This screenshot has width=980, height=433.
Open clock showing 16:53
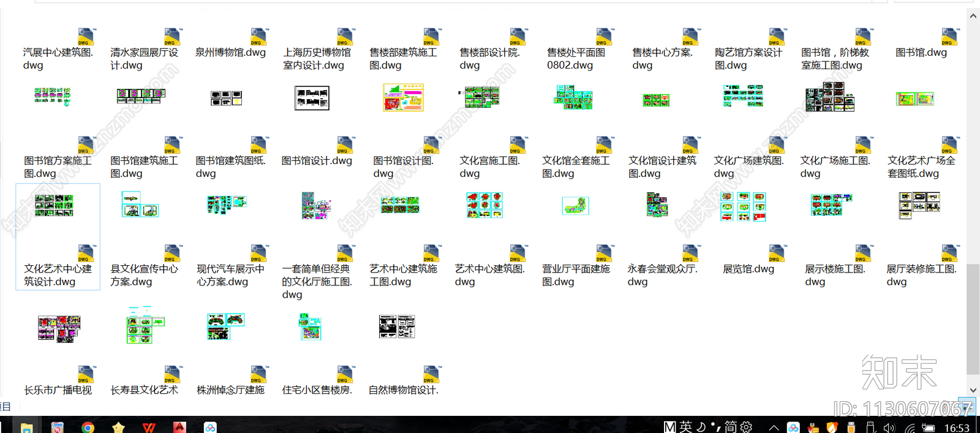957,427
